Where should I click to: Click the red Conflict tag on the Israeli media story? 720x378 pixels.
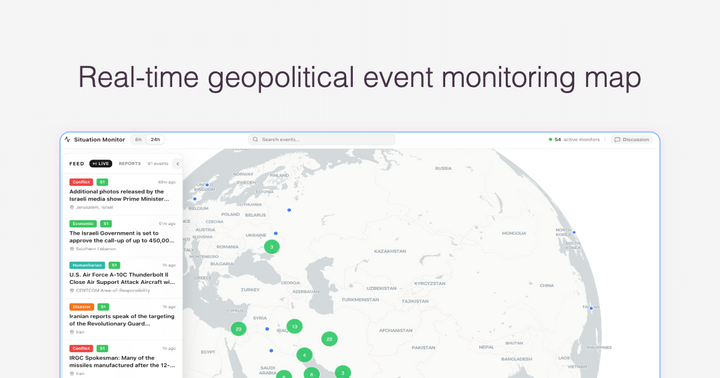point(81,182)
